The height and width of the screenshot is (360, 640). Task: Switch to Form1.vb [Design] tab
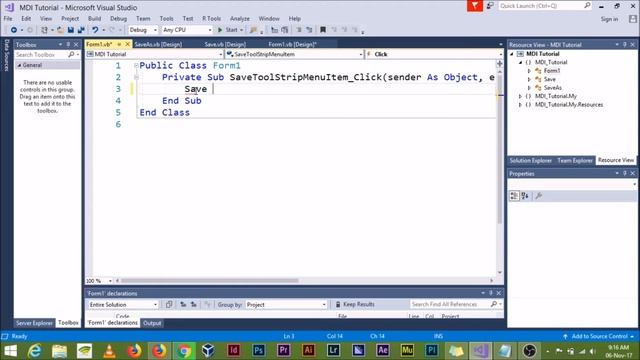tap(293, 44)
